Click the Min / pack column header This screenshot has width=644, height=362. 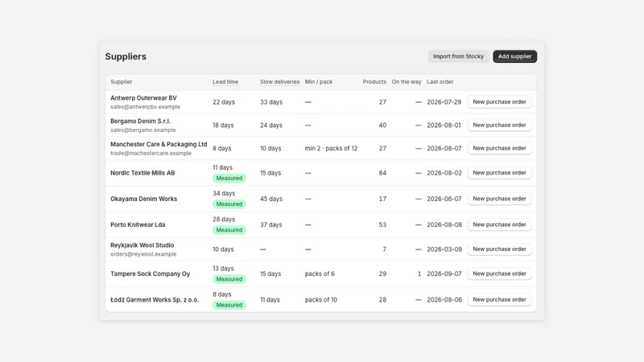tap(319, 82)
